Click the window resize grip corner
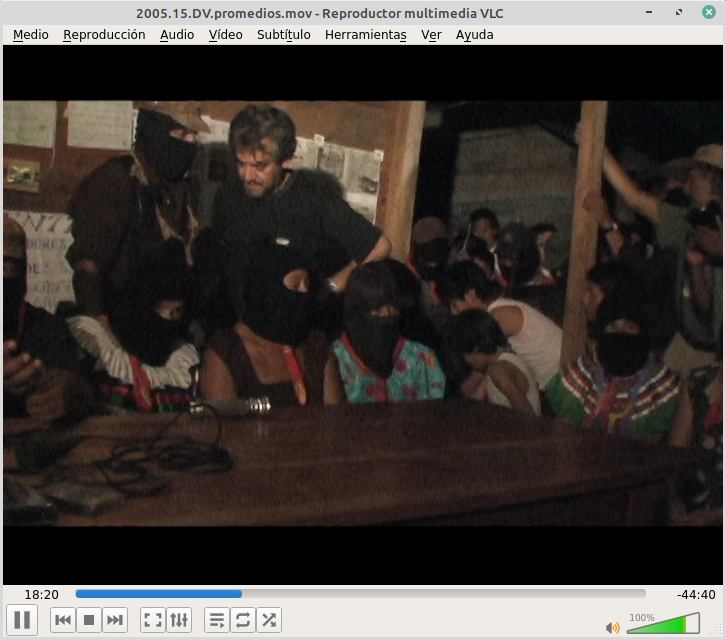The height and width of the screenshot is (640, 726). [x=718, y=630]
